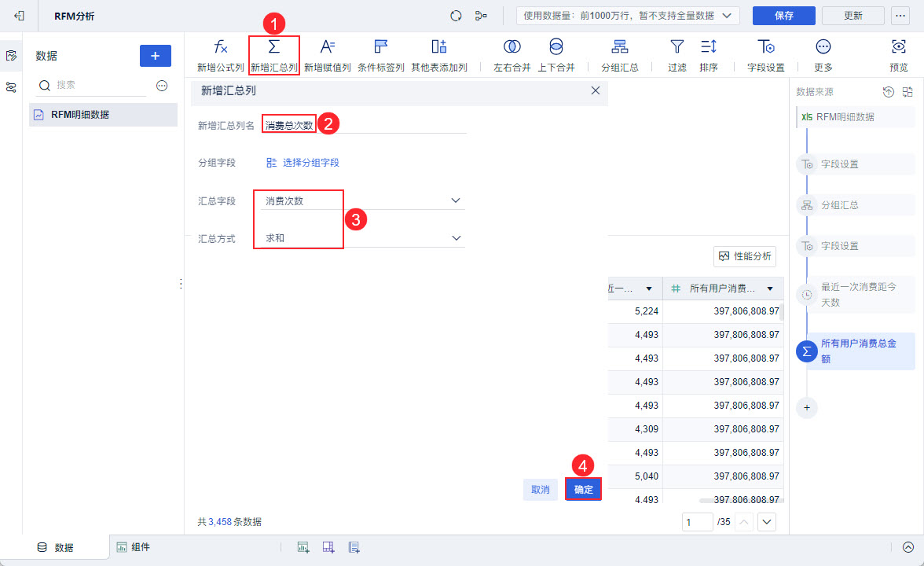Image resolution: width=924 pixels, height=566 pixels.
Task: Choose the 左右合并 join icon
Action: pyautogui.click(x=511, y=47)
